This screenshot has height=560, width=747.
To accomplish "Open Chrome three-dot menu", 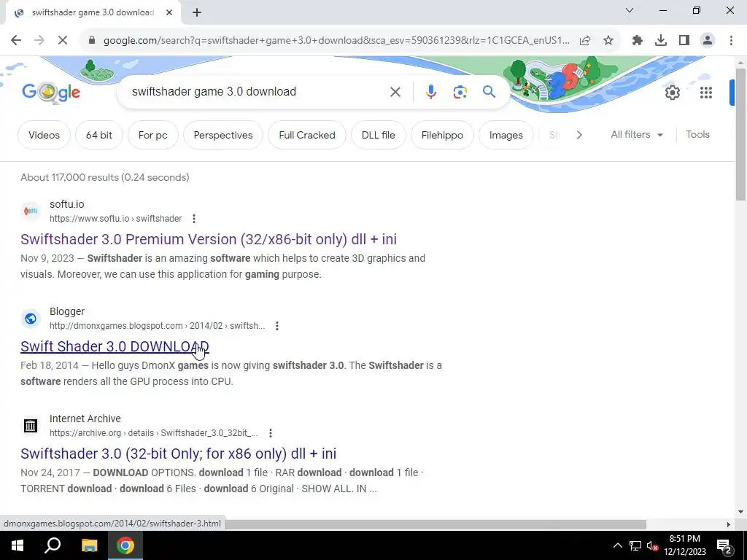I will [731, 41].
